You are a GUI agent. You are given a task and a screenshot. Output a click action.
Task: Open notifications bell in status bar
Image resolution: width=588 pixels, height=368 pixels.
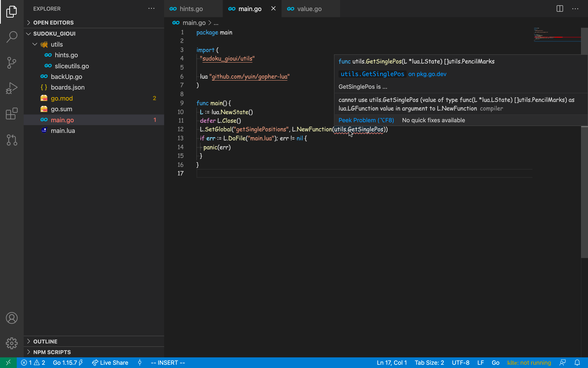(577, 363)
